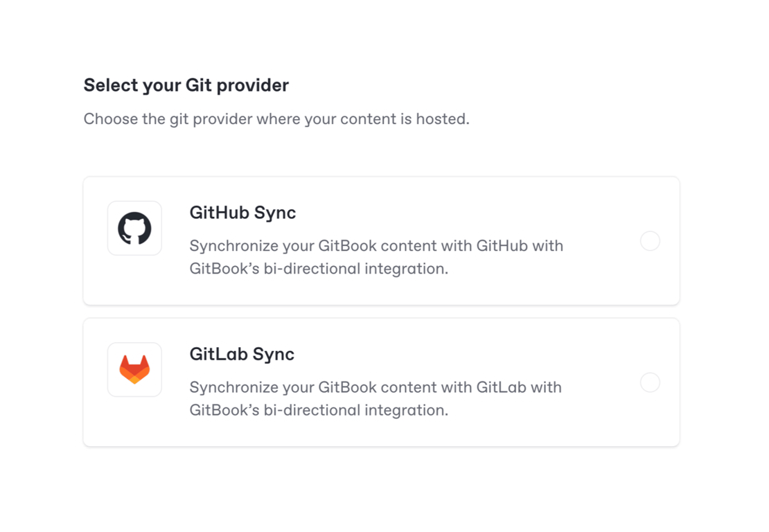Enable the empty circle beside GitLab Sync

point(650,382)
